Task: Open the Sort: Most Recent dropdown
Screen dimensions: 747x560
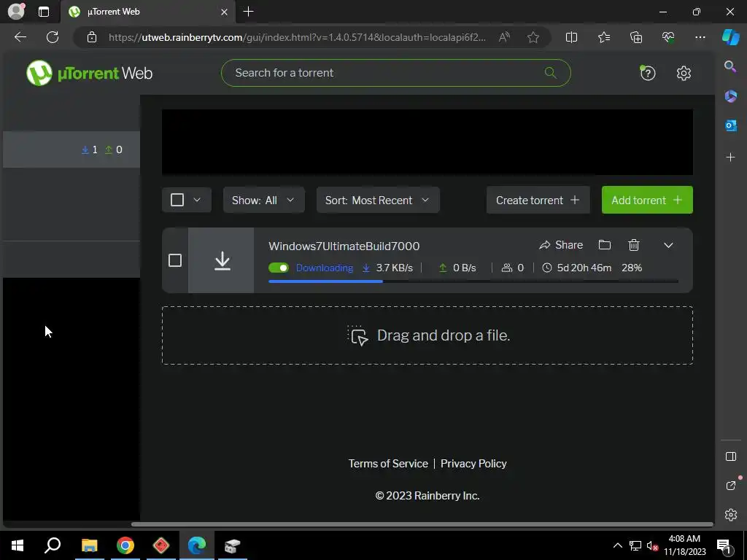Action: click(378, 200)
